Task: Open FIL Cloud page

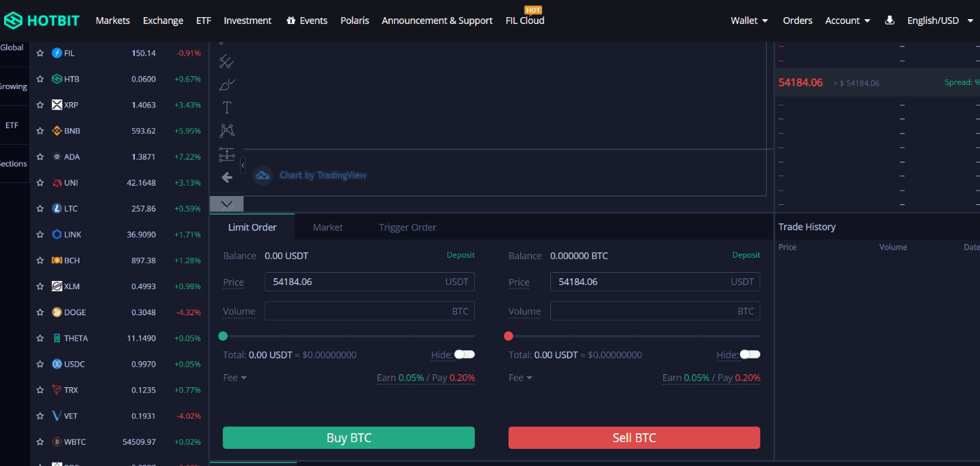Action: 525,21
